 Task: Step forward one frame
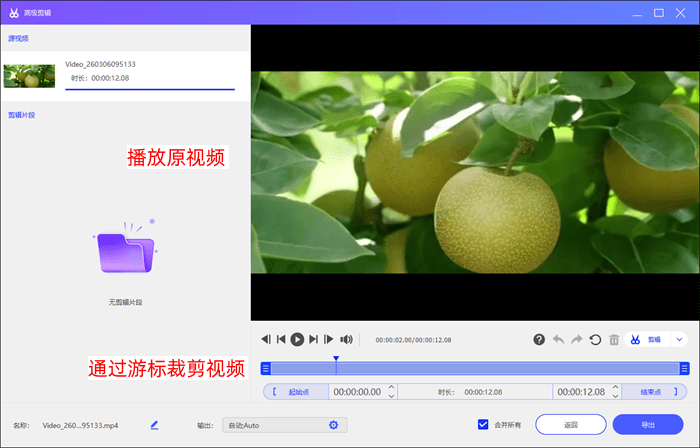(x=329, y=340)
